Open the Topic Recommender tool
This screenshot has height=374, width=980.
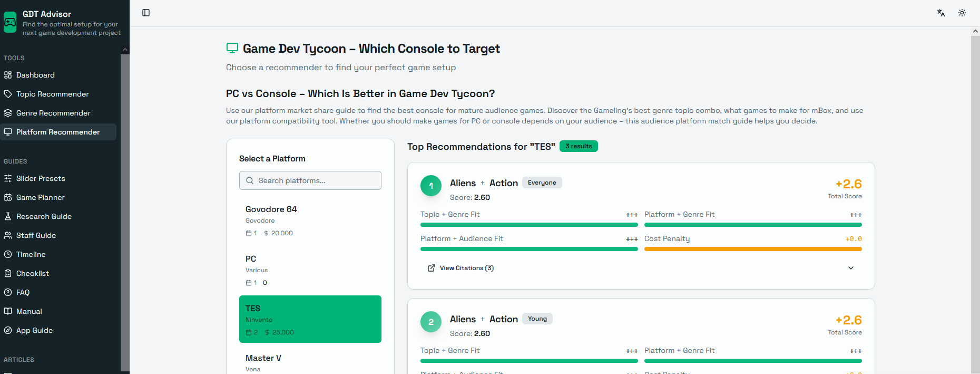(52, 94)
